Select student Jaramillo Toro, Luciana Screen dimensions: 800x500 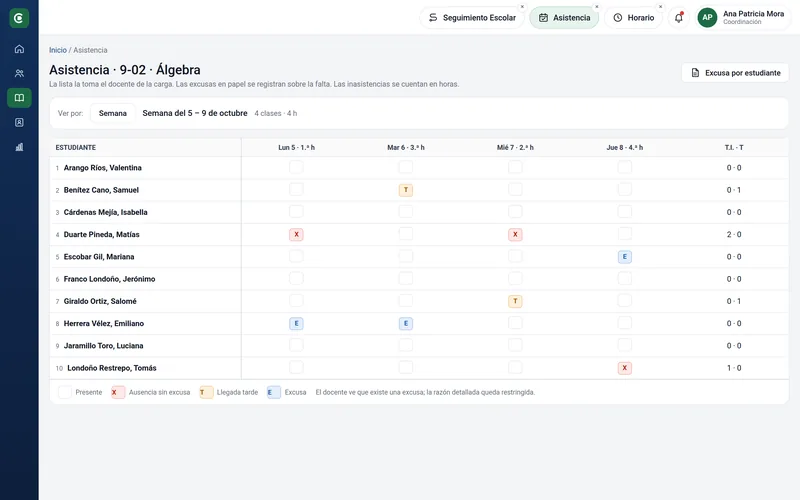coord(104,346)
